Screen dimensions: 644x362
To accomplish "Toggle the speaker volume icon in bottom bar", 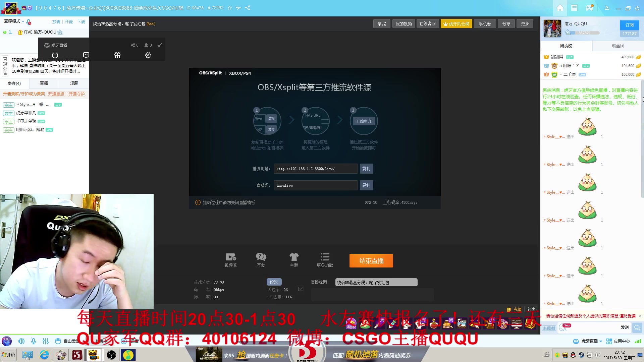I will click(21, 341).
